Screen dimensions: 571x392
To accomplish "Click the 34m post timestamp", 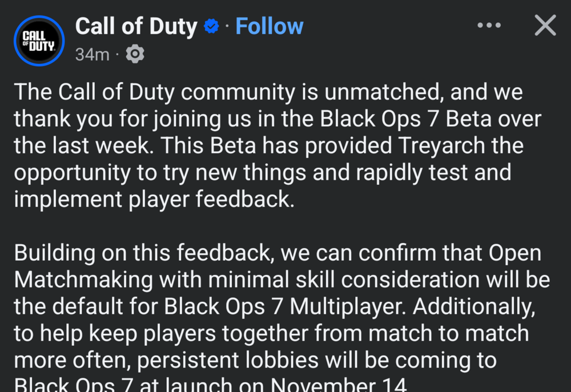I will click(x=92, y=55).
